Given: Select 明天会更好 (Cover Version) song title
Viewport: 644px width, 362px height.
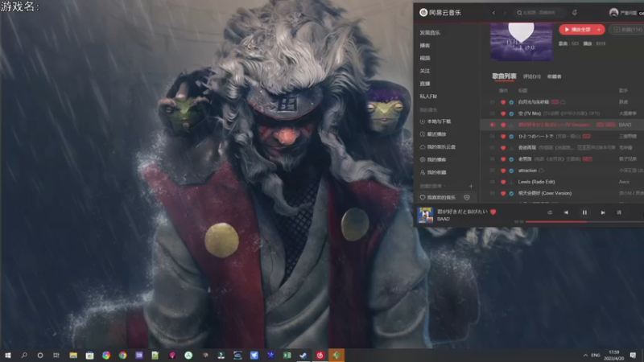Looking at the screenshot, I should pyautogui.click(x=545, y=193).
